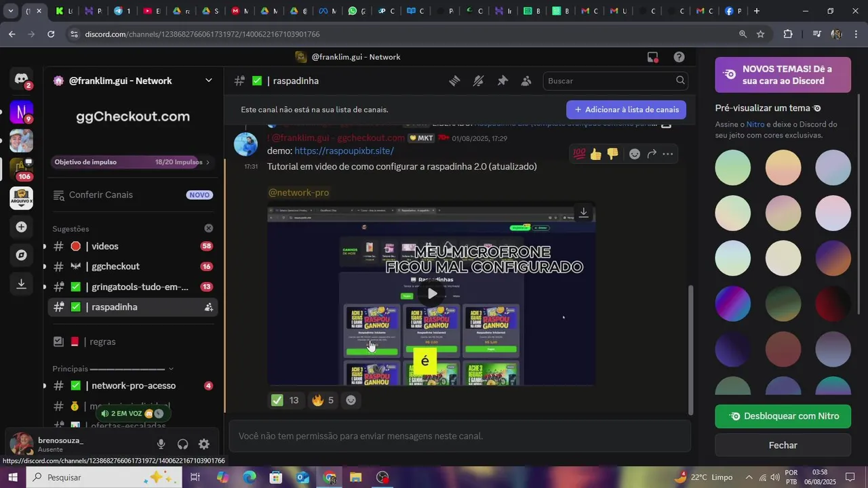This screenshot has width=868, height=488.
Task: Open user settings gear icon
Action: 204,444
